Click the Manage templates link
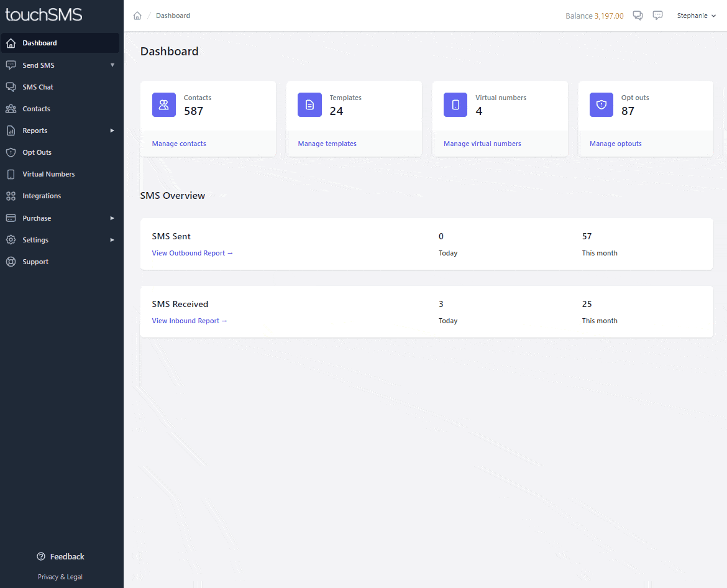 pyautogui.click(x=327, y=144)
